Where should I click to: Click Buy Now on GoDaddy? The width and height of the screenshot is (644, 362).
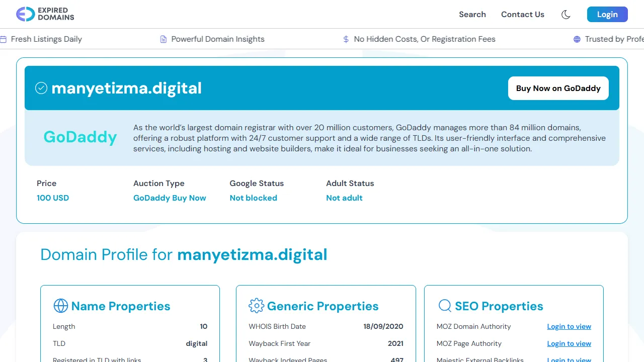tap(558, 88)
